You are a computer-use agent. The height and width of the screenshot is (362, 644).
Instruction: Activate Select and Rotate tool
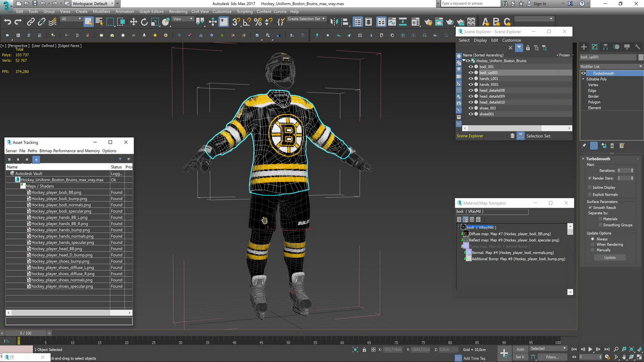pos(144,22)
